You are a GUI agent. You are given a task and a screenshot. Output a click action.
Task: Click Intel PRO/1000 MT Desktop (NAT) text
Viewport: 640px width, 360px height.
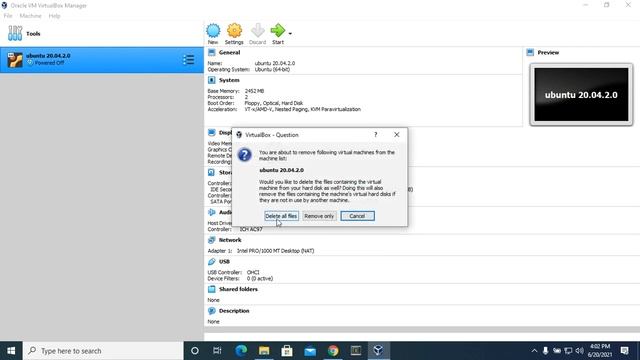tap(276, 251)
